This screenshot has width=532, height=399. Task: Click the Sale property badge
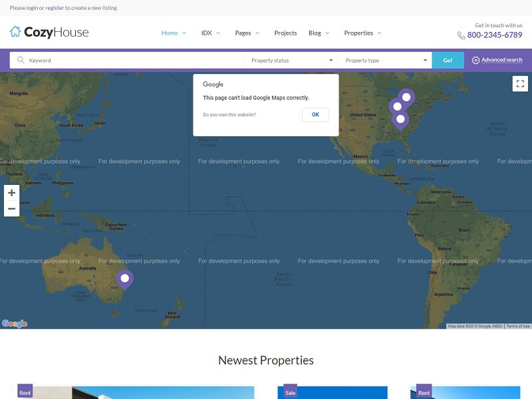[290, 392]
